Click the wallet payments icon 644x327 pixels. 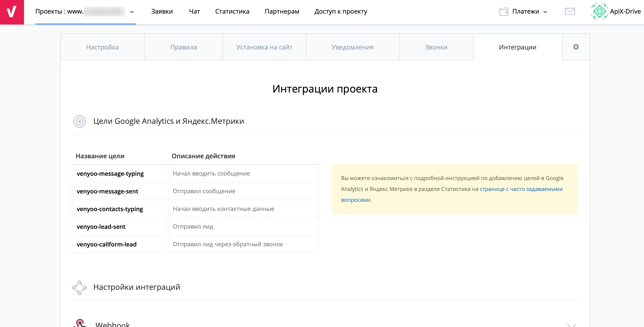[x=504, y=12]
